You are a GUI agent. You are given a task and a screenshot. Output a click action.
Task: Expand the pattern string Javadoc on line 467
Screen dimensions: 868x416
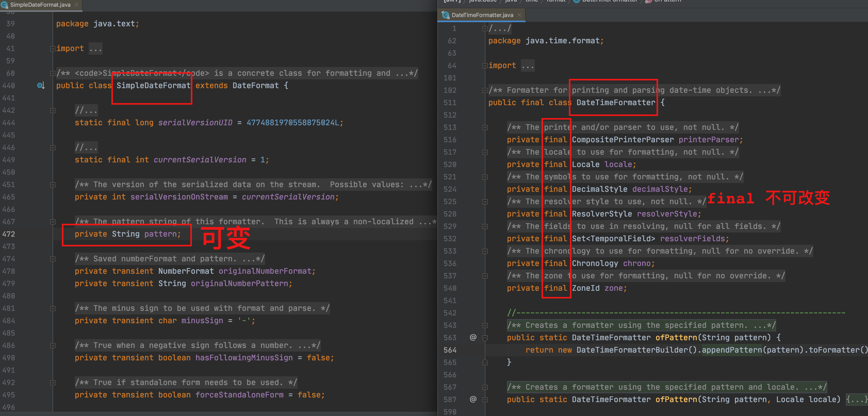pos(53,222)
